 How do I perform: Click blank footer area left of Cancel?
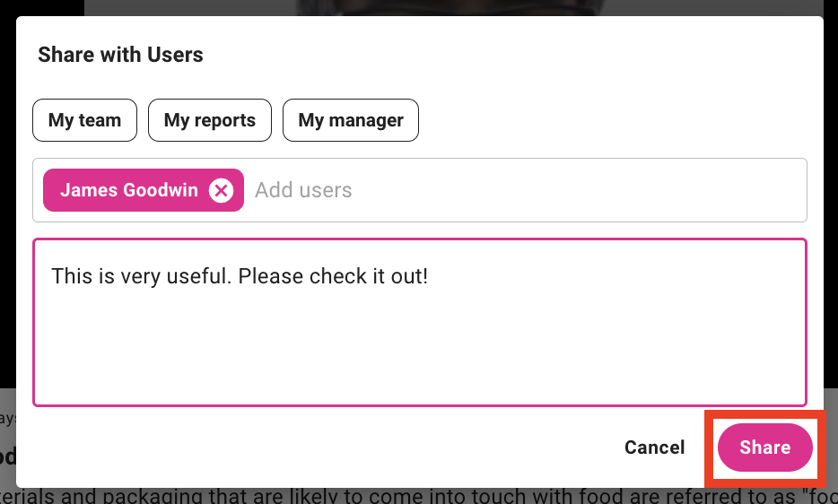click(314, 448)
